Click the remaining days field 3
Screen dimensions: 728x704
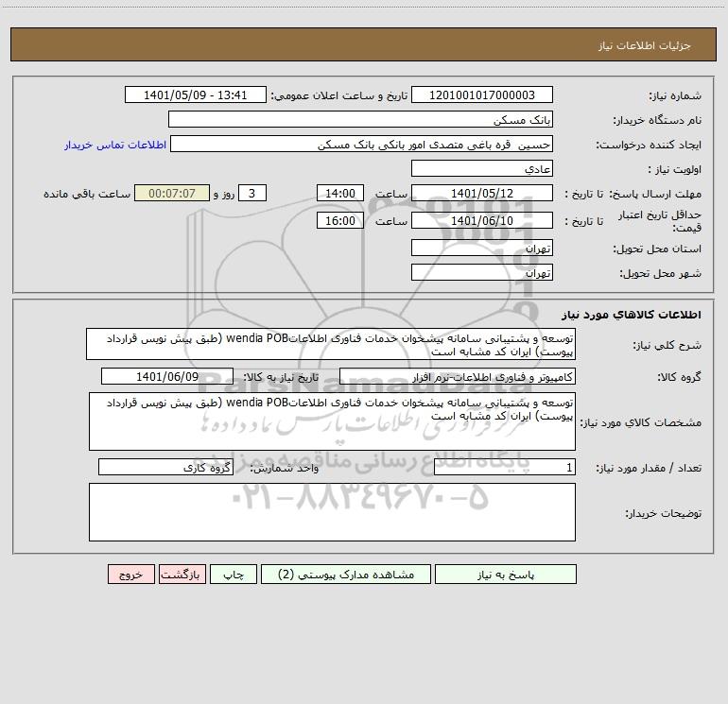pos(252,193)
